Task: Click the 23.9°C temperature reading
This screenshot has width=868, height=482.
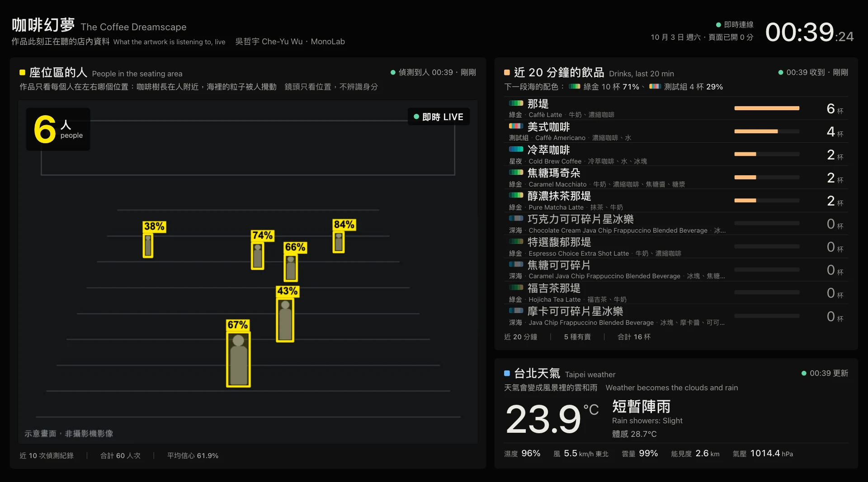Action: [x=552, y=419]
